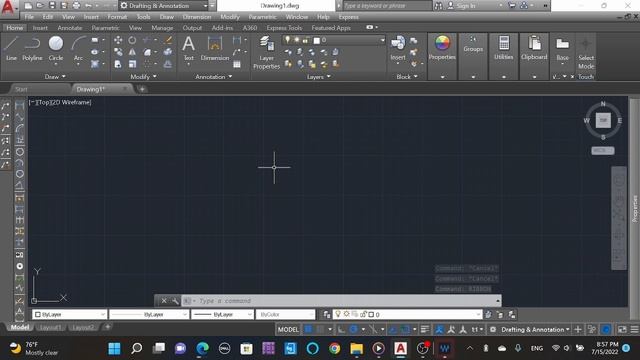This screenshot has height=360, width=640.
Task: Select the Dimension tool
Action: (215, 49)
